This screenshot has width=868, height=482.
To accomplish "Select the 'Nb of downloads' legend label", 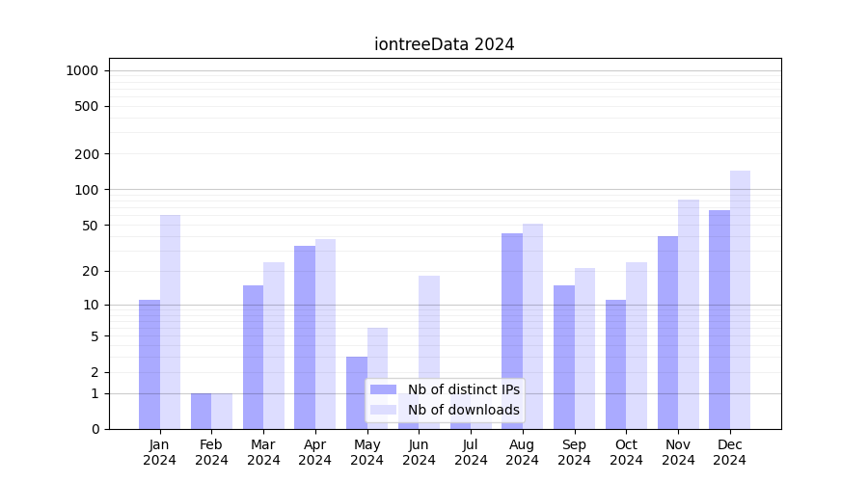I will click(463, 410).
